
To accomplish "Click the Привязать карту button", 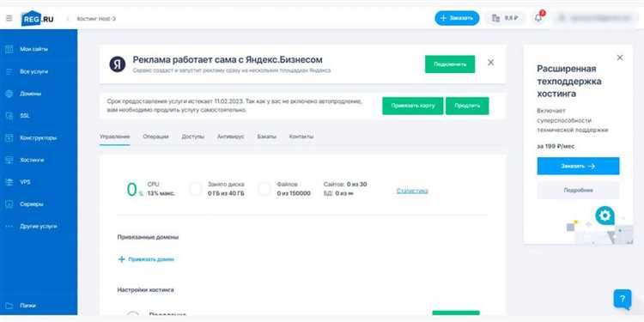I will pos(413,106).
